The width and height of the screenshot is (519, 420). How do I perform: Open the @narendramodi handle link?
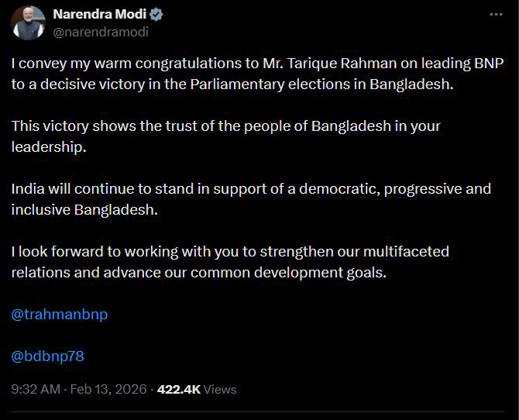pos(100,33)
